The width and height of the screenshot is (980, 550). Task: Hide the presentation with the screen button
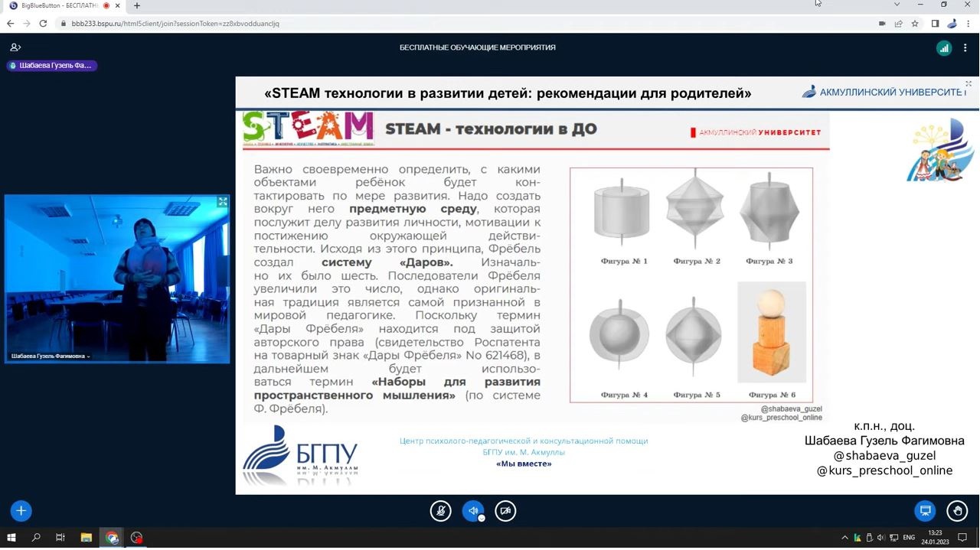click(x=925, y=511)
